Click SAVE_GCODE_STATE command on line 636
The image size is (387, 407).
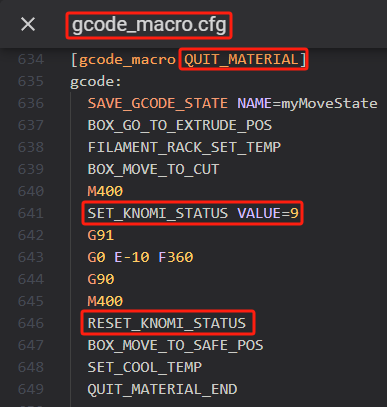point(158,103)
